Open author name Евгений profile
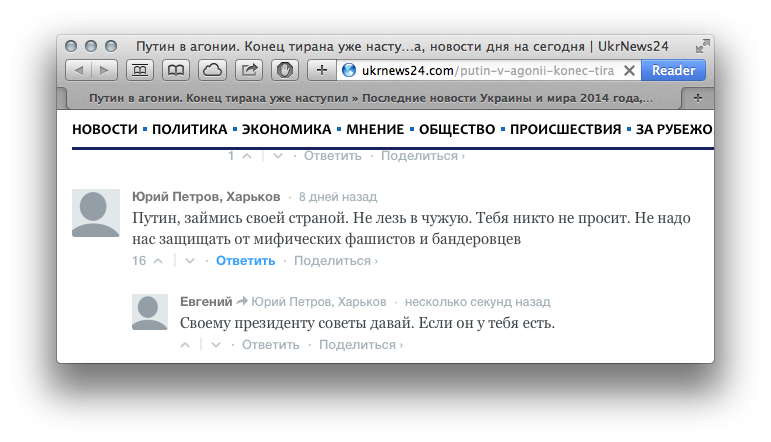This screenshot has height=442, width=771. tap(206, 301)
